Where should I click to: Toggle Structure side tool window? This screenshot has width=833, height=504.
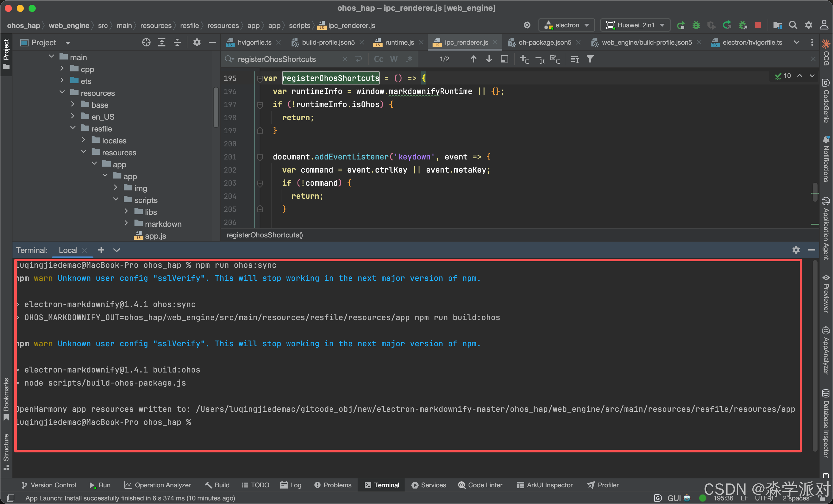tap(6, 452)
